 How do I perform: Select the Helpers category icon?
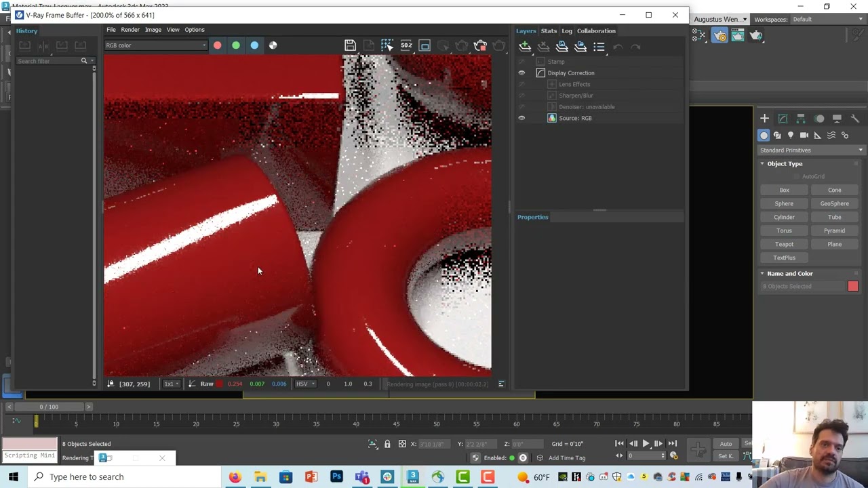818,136
